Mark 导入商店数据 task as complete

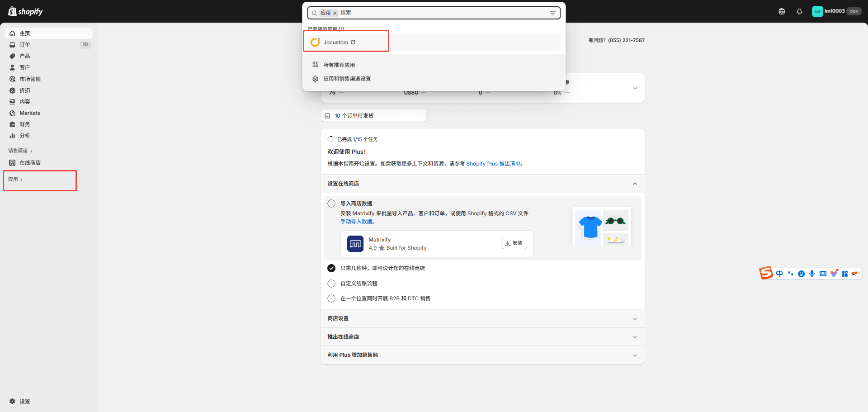331,204
